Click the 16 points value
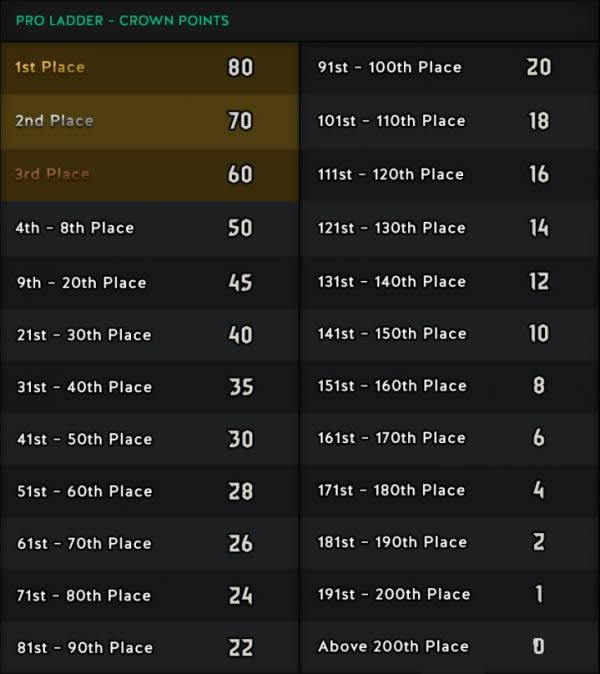 [539, 174]
